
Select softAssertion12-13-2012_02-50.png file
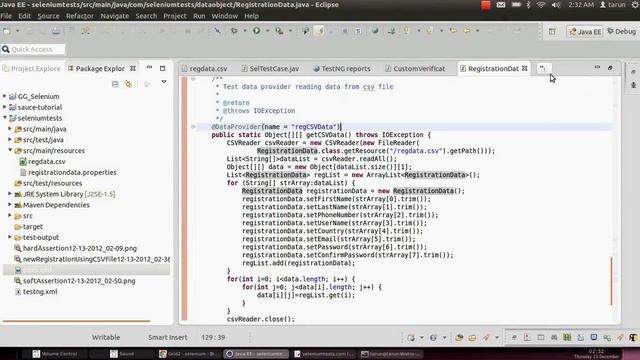pyautogui.click(x=75, y=281)
